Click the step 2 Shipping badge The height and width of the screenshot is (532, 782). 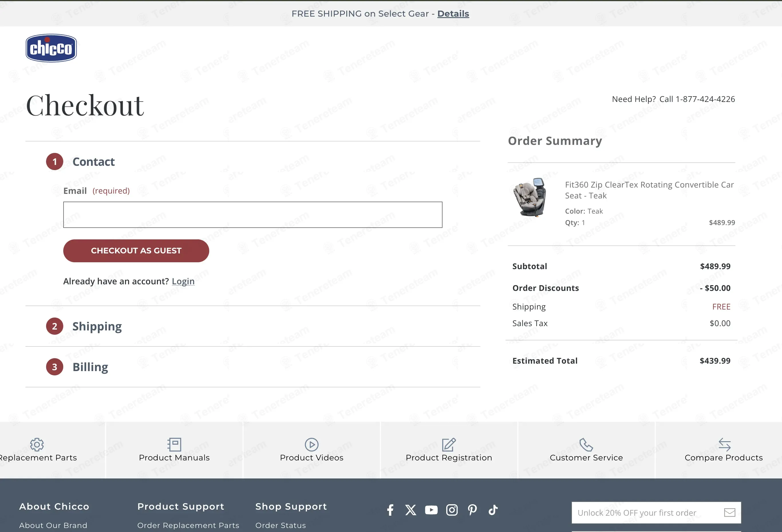[x=54, y=326]
